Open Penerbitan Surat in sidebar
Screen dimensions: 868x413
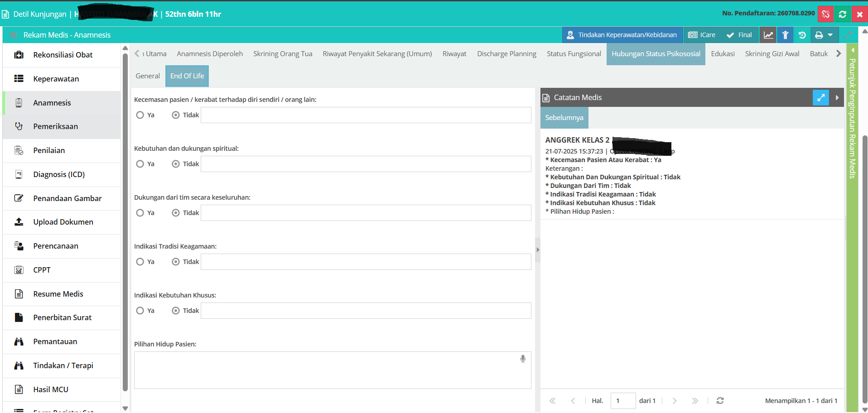[62, 317]
